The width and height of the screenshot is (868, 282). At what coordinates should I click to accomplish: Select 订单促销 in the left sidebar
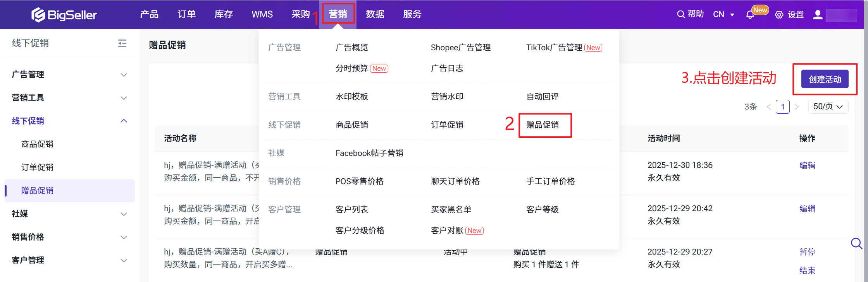pyautogui.click(x=37, y=167)
